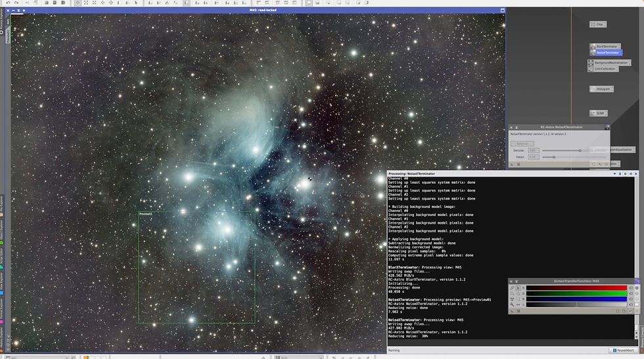Screen dimensions: 644x359
Task: Toggle the luminance channel STF enable icon
Action: pyautogui.click(x=632, y=305)
